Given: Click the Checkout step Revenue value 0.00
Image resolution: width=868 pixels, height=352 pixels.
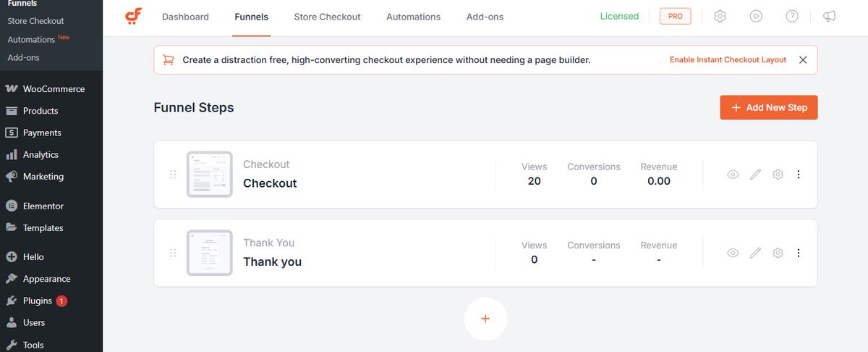Looking at the screenshot, I should click(x=659, y=181).
